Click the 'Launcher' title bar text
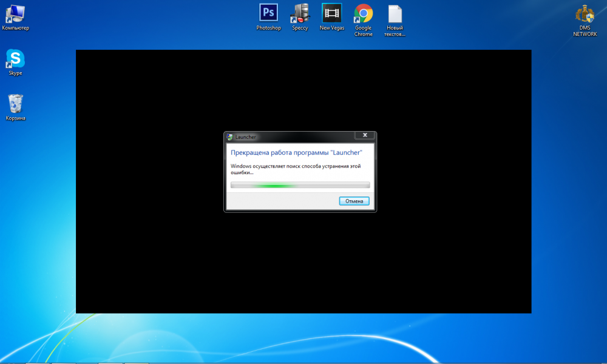The height and width of the screenshot is (364, 607). (246, 137)
